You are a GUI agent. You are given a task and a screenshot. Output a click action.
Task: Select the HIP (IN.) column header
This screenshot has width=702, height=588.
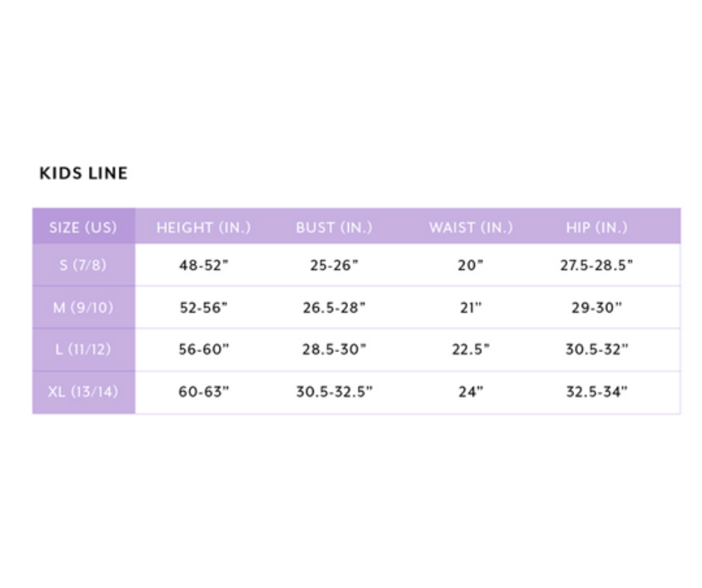[x=597, y=228]
